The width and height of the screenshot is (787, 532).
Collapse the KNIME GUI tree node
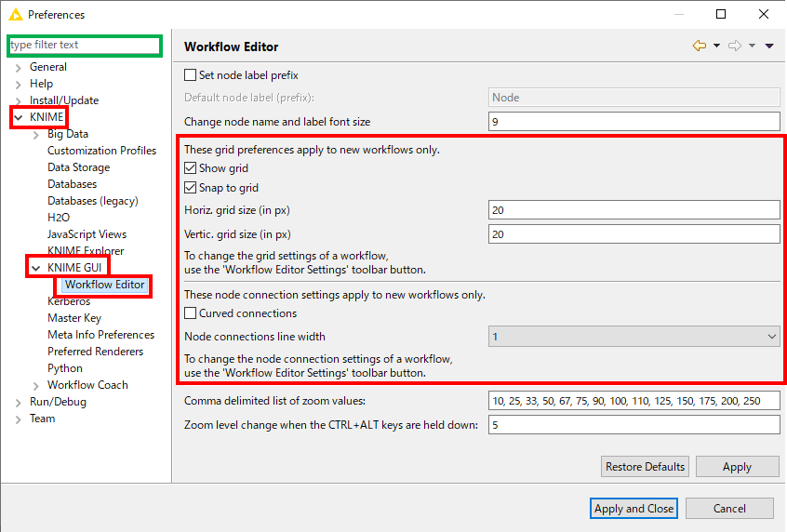pos(36,268)
